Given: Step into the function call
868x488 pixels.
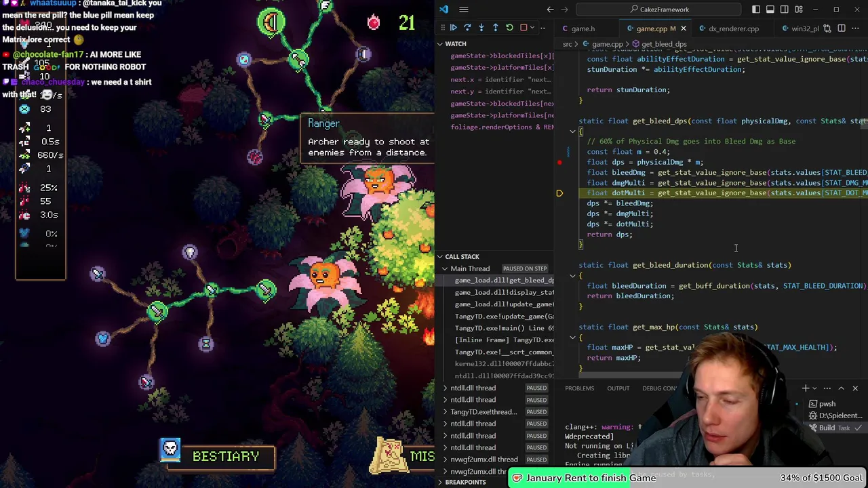Looking at the screenshot, I should (x=481, y=28).
